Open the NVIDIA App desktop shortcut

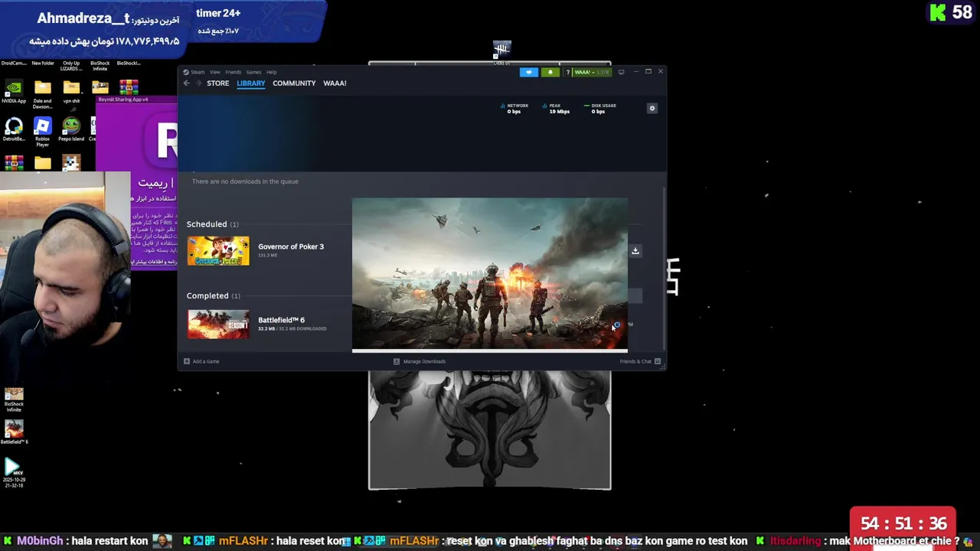point(13,92)
